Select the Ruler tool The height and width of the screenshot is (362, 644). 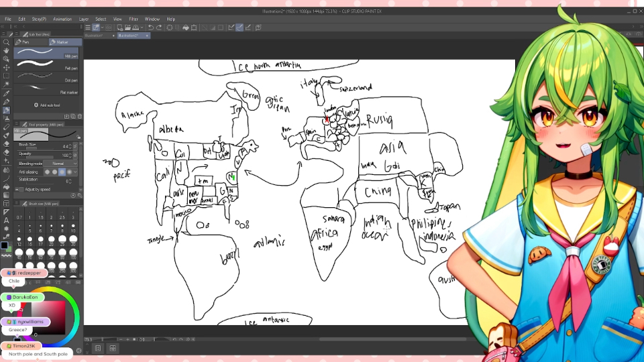tap(6, 212)
